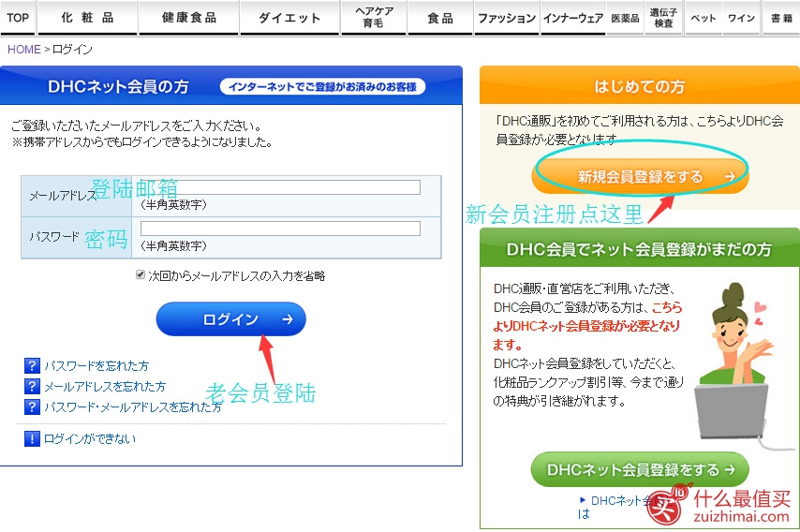Open パスワードを忘れた方 help link

coord(96,365)
